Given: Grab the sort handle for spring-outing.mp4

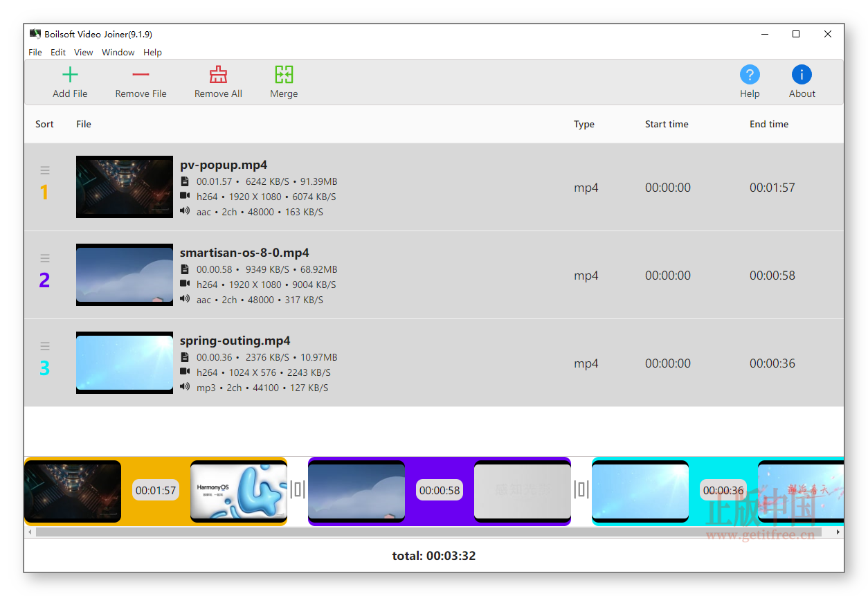Looking at the screenshot, I should tap(45, 346).
